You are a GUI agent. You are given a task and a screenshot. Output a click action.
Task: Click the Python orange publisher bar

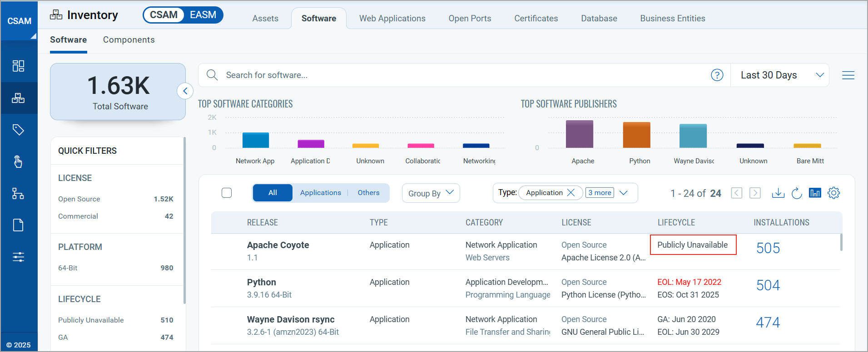tap(636, 135)
